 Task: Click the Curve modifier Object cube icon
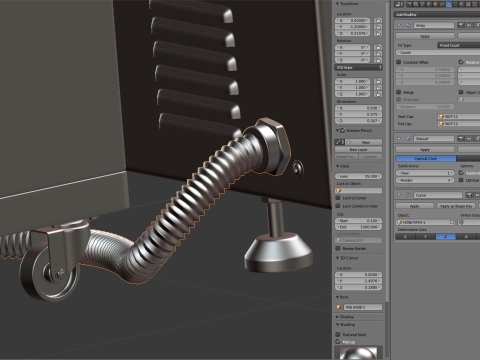pos(399,222)
